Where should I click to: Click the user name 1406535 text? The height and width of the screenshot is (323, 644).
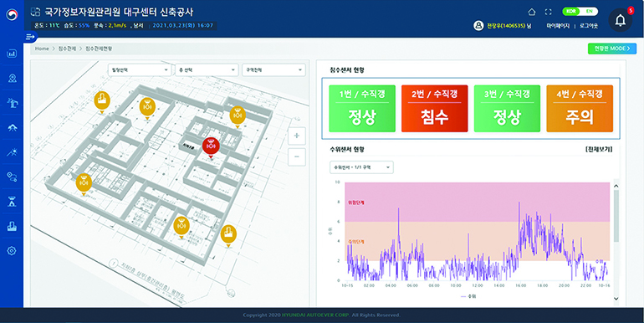point(509,25)
